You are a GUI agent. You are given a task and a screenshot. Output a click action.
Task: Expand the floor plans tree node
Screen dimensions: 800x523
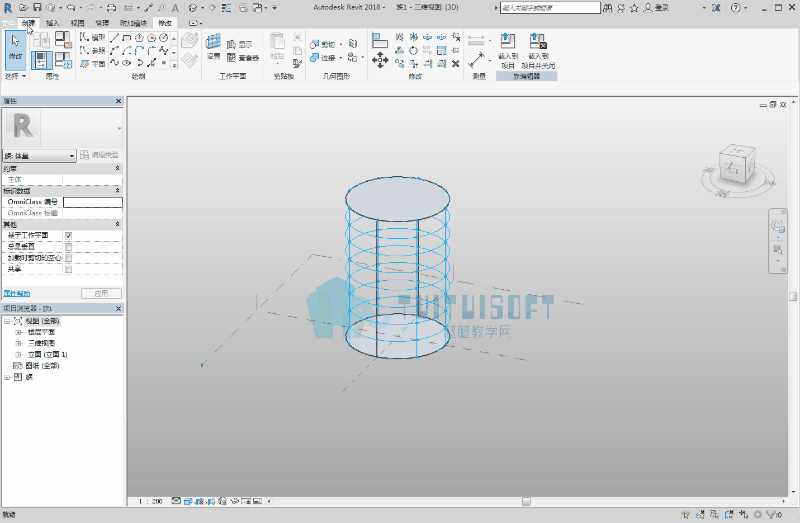(x=18, y=332)
